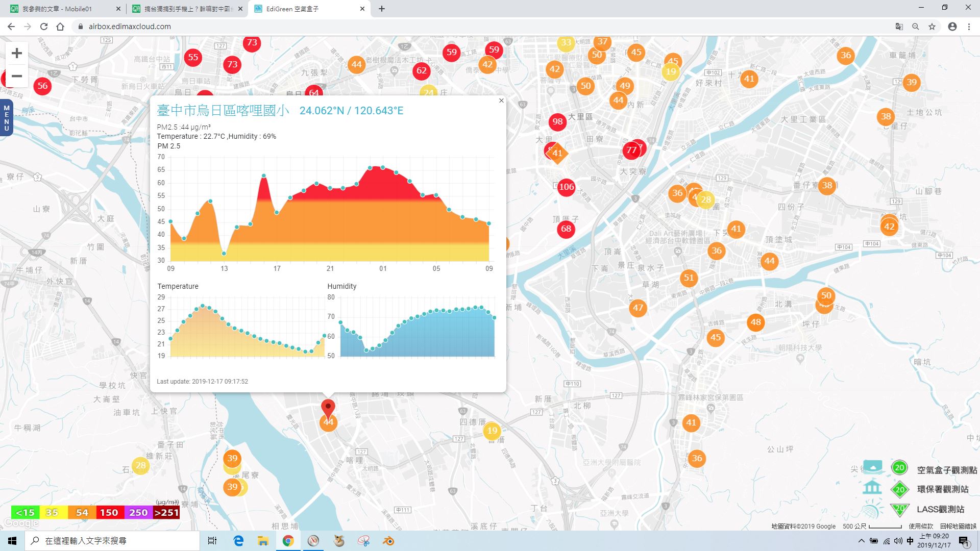This screenshot has height=551, width=980.
Task: Open File Explorer from taskbar
Action: pyautogui.click(x=263, y=541)
